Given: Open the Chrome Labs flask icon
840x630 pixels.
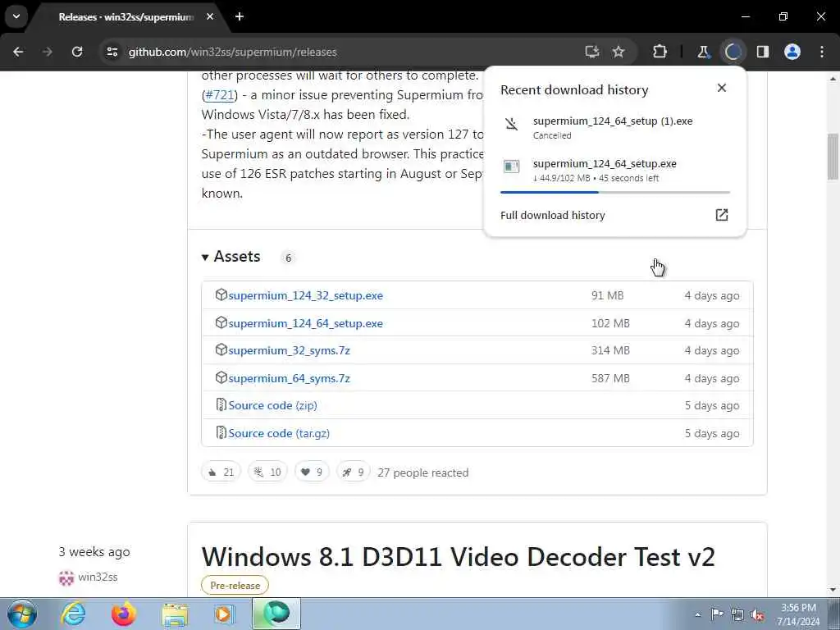Looking at the screenshot, I should (x=703, y=52).
